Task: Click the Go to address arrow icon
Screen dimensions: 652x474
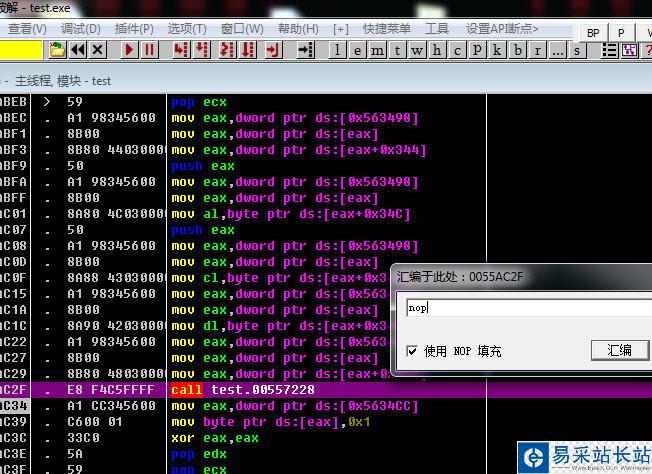Action: 305,50
